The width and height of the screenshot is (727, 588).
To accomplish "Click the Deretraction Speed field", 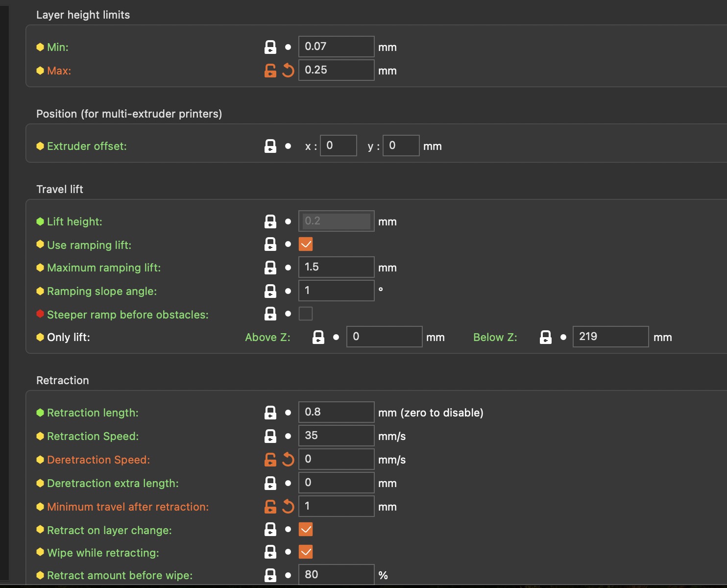I will click(337, 459).
